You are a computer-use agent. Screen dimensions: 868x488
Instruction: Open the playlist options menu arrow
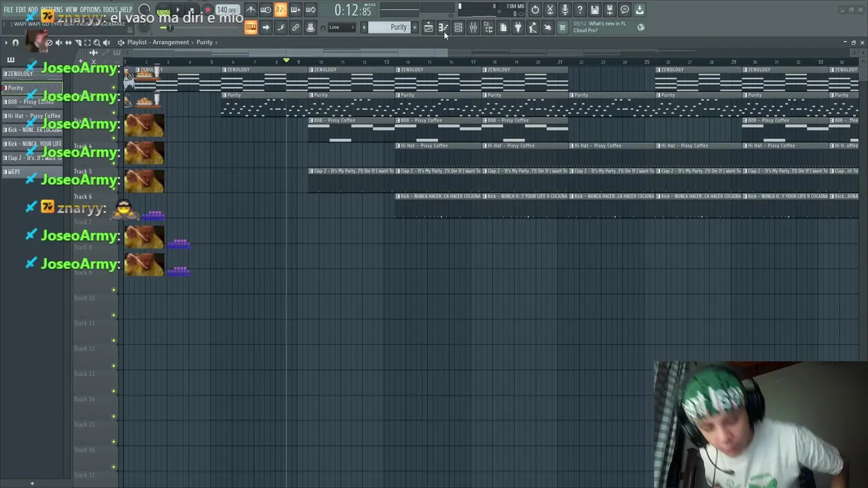(6, 42)
